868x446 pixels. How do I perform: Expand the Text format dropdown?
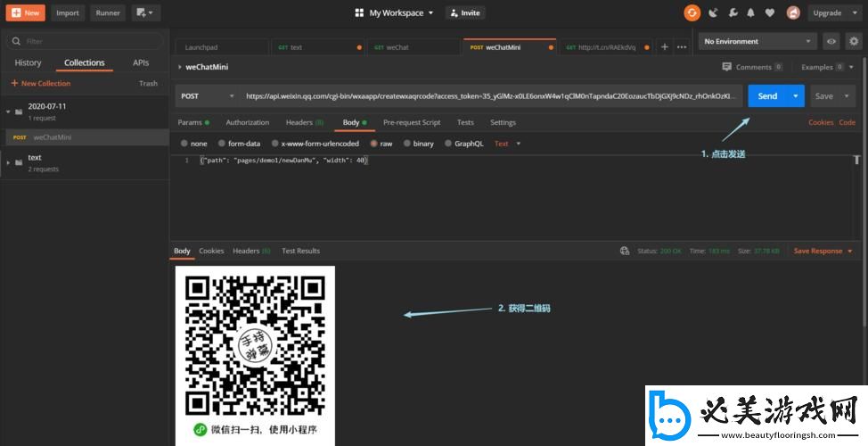point(507,144)
